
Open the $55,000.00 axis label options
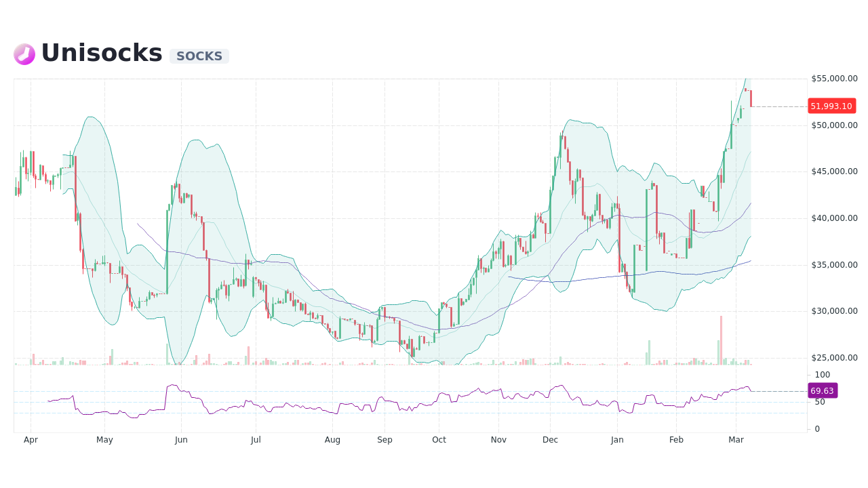[x=833, y=79]
